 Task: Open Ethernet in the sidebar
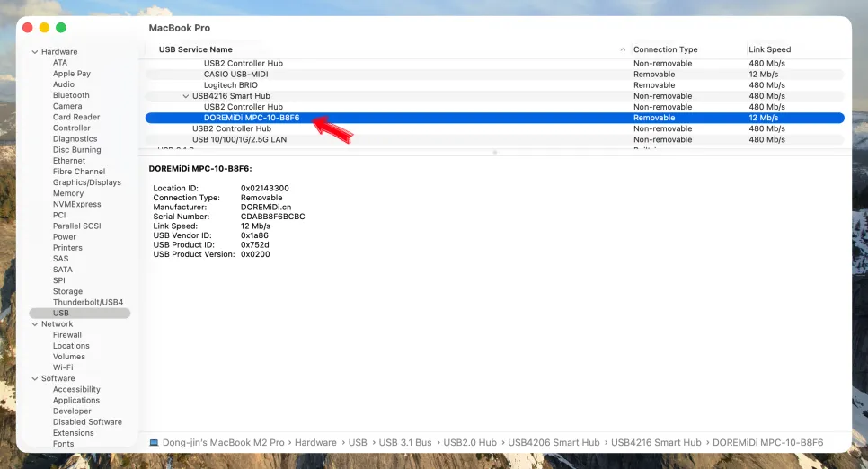69,161
